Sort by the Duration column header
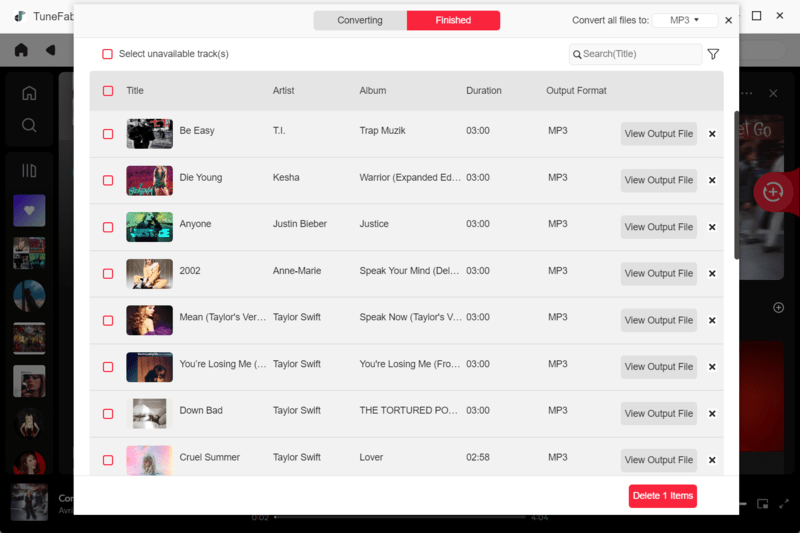Screen dimensions: 800x533 click(x=484, y=91)
